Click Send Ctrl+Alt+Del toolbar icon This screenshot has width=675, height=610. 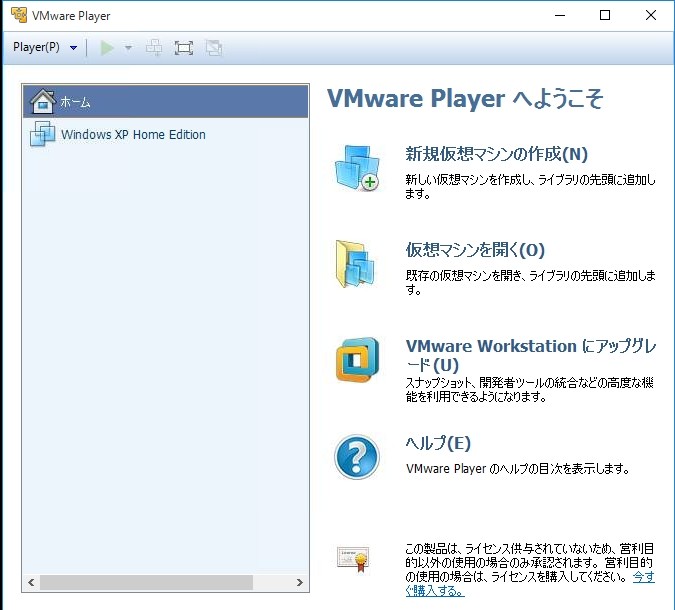click(154, 48)
